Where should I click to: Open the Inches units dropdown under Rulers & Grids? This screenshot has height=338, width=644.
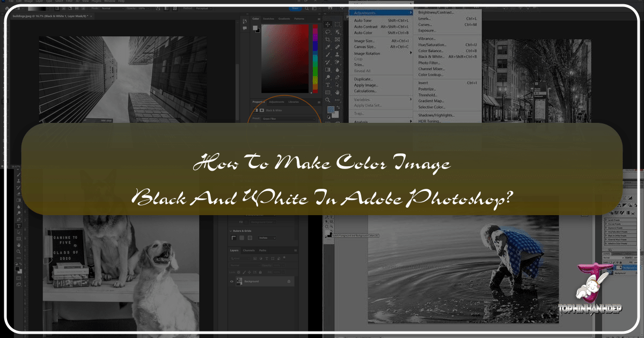267,238
